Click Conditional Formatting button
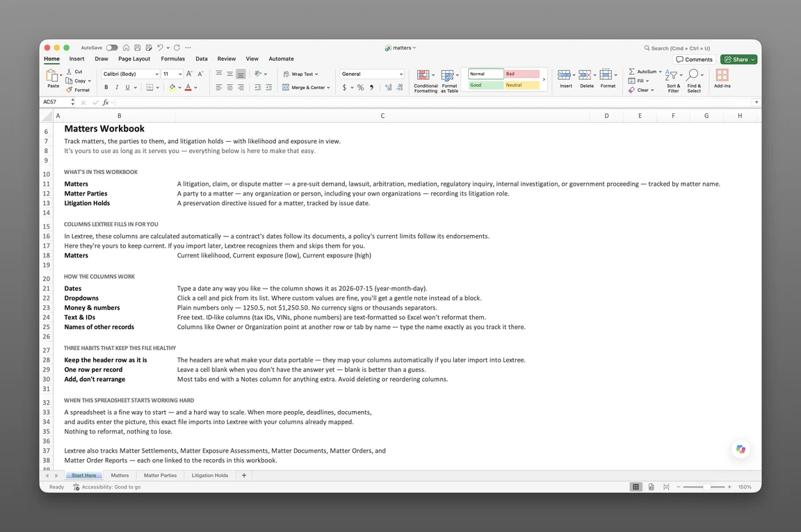Screen dimensions: 801x532 click(x=426, y=81)
